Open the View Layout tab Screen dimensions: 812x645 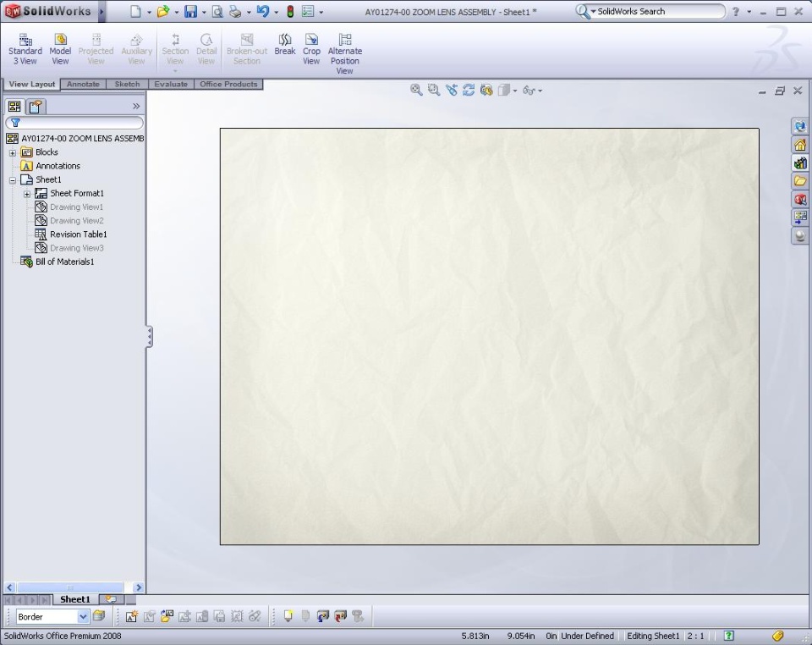[31, 84]
